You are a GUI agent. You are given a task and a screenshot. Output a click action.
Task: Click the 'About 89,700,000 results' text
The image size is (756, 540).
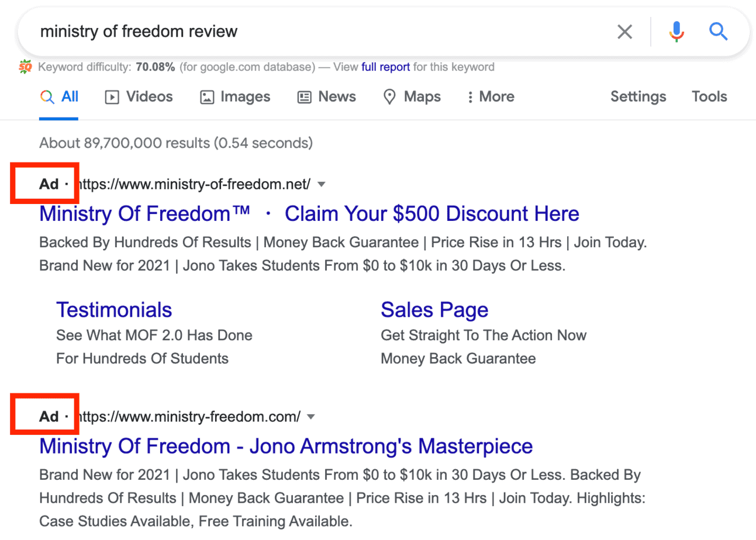[176, 143]
